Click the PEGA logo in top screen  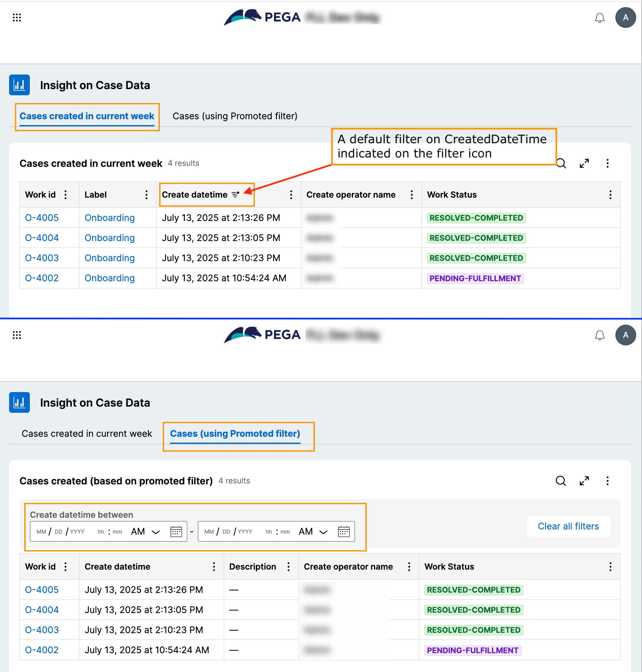(262, 17)
